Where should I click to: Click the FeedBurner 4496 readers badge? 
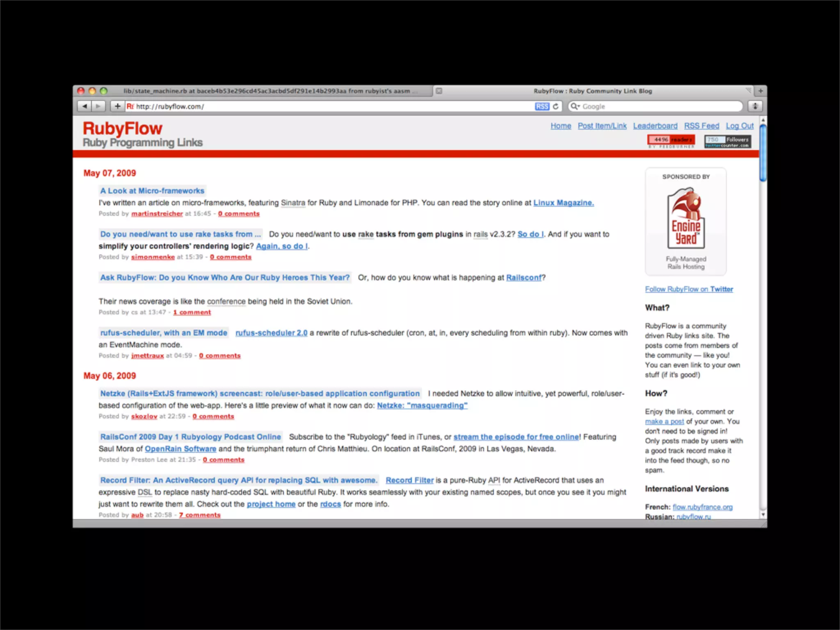pyautogui.click(x=671, y=141)
